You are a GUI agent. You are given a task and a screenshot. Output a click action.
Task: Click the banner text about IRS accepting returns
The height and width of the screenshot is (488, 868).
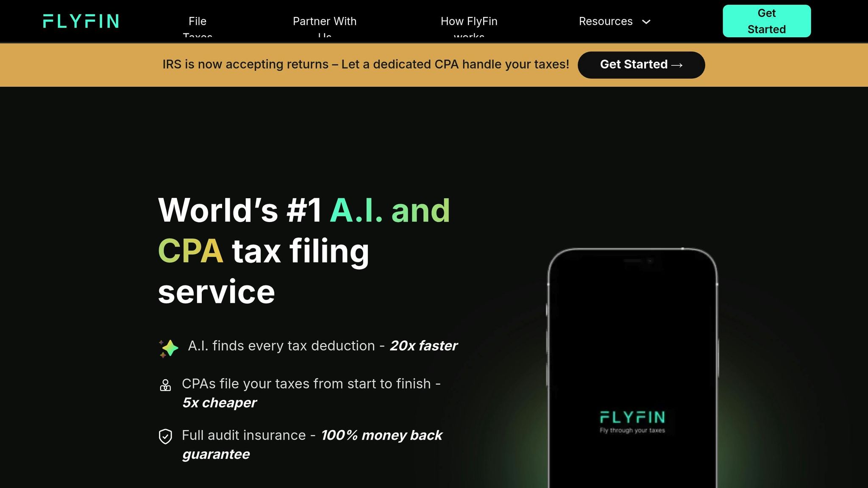coord(366,64)
